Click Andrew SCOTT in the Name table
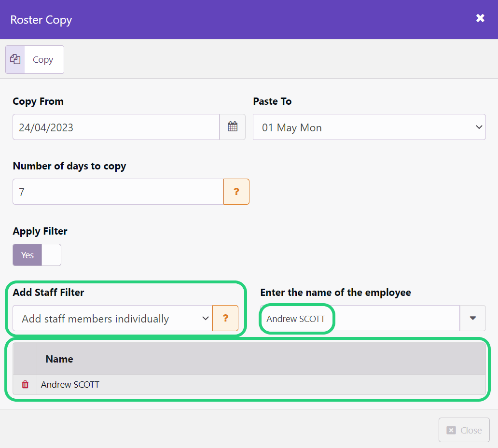The height and width of the screenshot is (448, 498). pyautogui.click(x=70, y=384)
